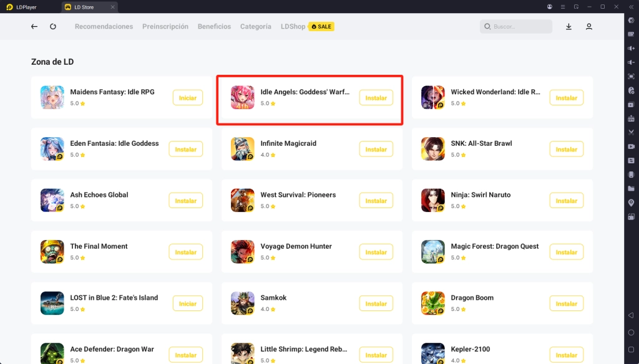Click the 'Ash Echoes Global' title
This screenshot has width=639, height=364.
click(99, 194)
